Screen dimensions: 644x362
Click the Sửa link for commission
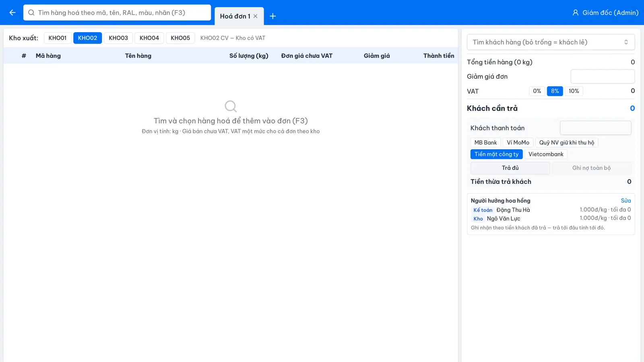pyautogui.click(x=626, y=201)
